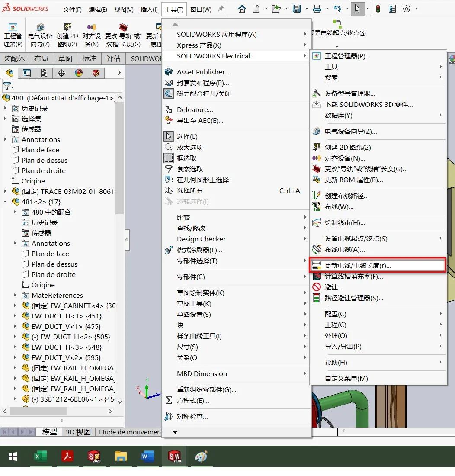Open the FeatureManager design tree tab icon
The width and height of the screenshot is (455, 476).
10,73
